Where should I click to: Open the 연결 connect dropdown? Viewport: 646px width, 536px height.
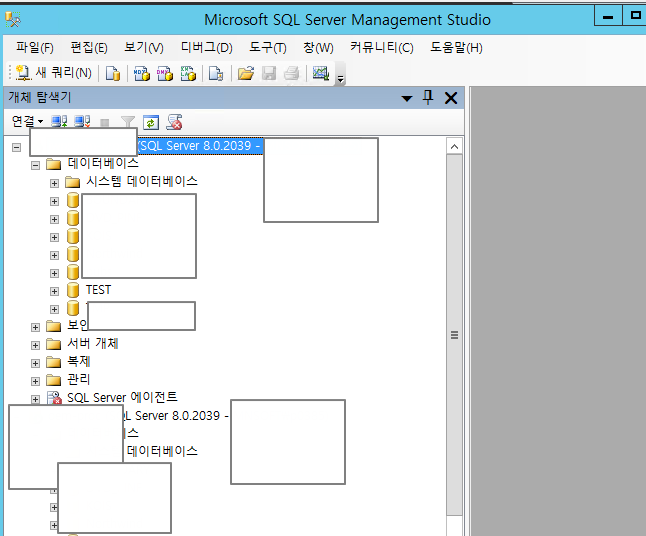(x=27, y=122)
